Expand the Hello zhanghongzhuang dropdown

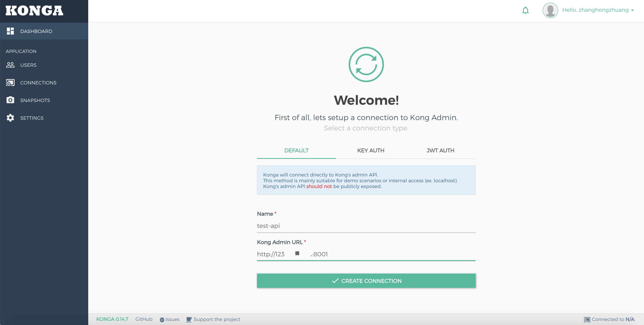pos(598,10)
